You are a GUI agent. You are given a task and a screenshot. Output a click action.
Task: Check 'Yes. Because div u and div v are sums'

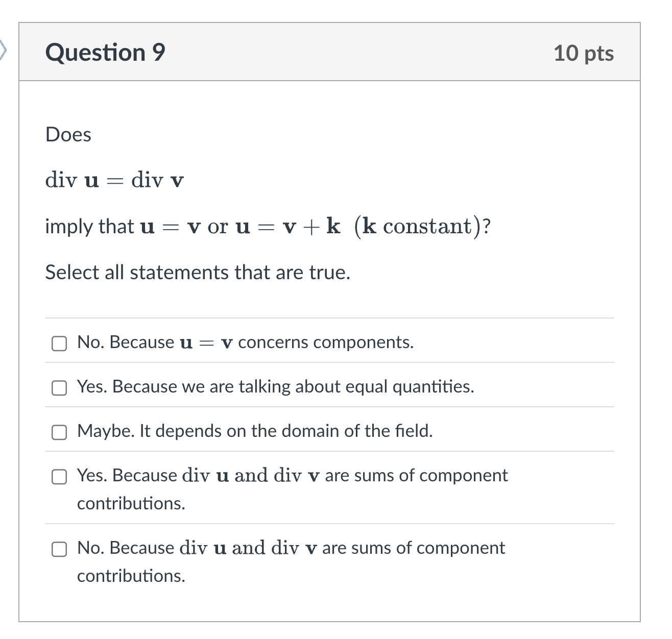point(59,477)
